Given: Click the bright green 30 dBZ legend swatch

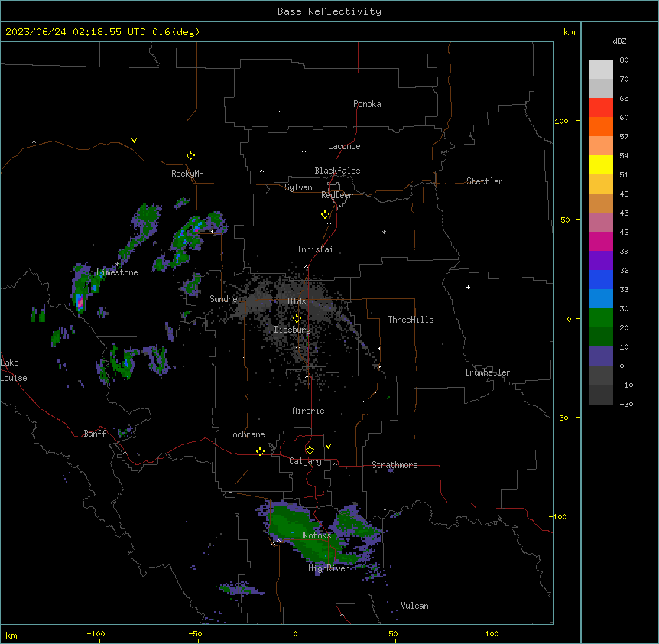Looking at the screenshot, I should (x=601, y=318).
